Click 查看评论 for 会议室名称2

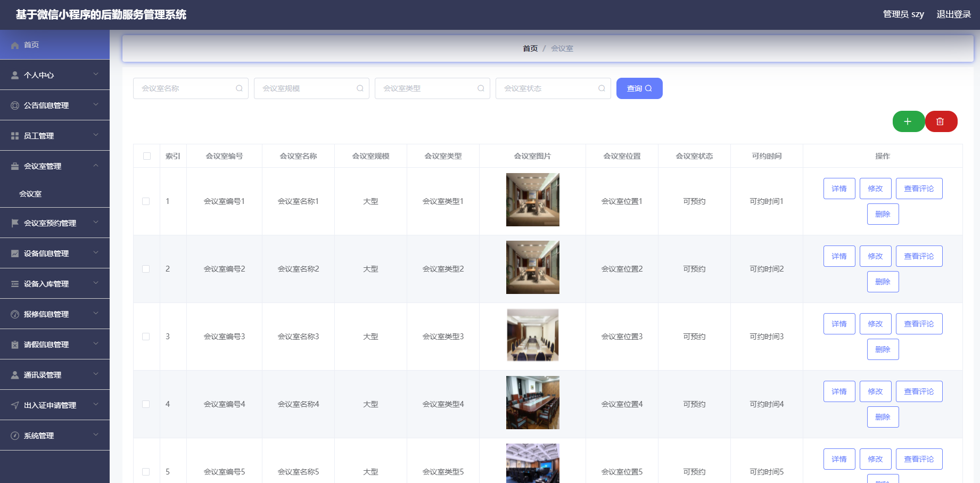919,256
